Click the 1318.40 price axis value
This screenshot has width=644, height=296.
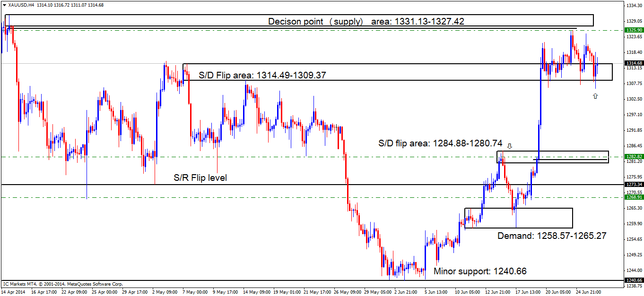point(633,52)
